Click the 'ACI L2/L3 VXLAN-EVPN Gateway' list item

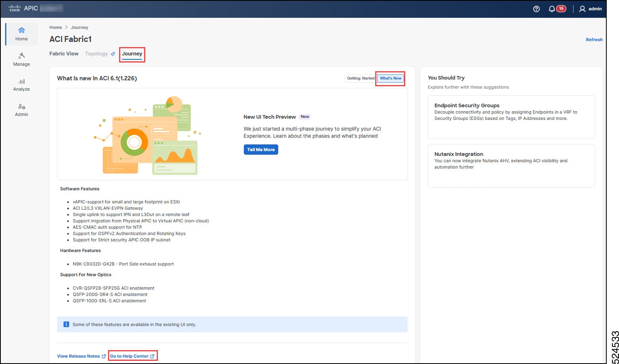point(108,208)
